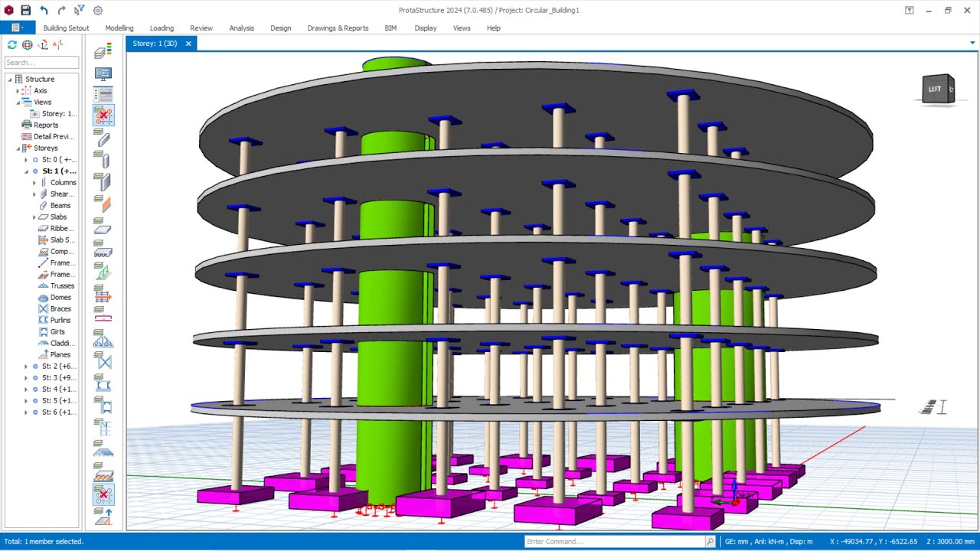Redo the last undone action
The width and height of the screenshot is (980, 551).
point(61,10)
